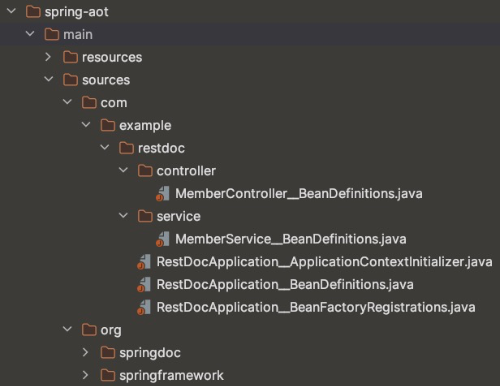Screen dimensions: 500x386
Task: Select the sources folder label
Action: (106, 80)
